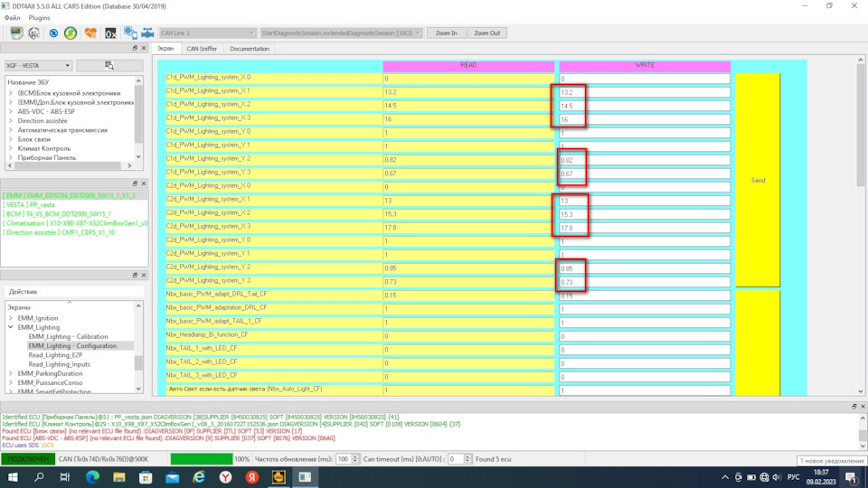Click the magnifier search button beside XGF - VESTA

pos(109,66)
